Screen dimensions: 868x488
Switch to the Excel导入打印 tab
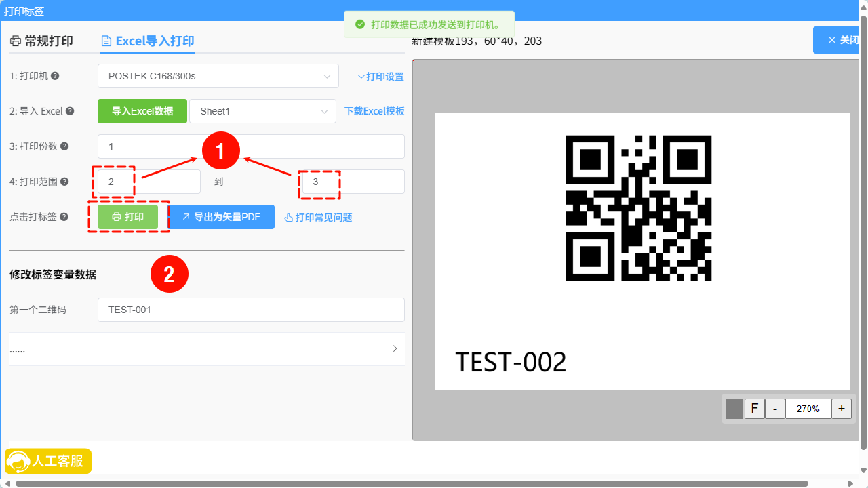click(147, 41)
